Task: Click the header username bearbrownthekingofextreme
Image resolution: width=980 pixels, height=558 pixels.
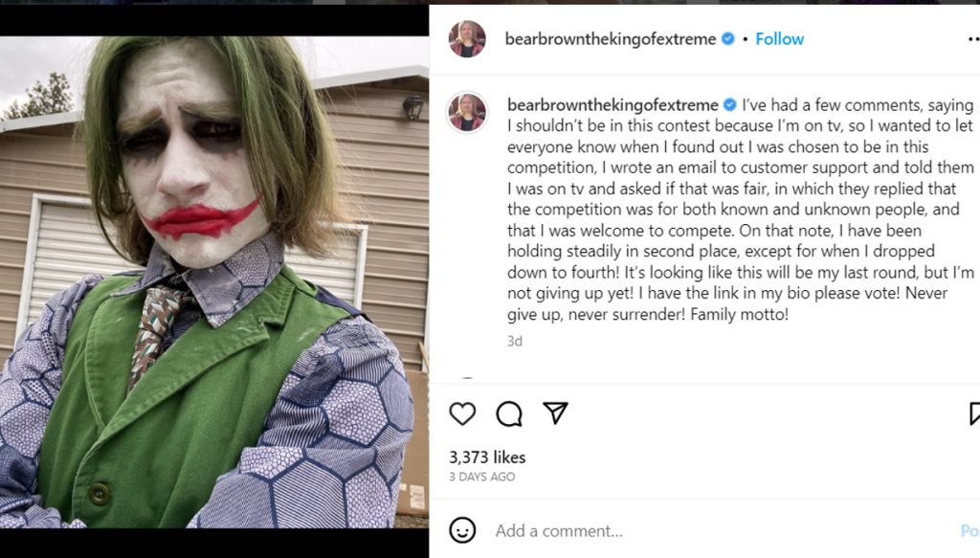Action: [611, 39]
